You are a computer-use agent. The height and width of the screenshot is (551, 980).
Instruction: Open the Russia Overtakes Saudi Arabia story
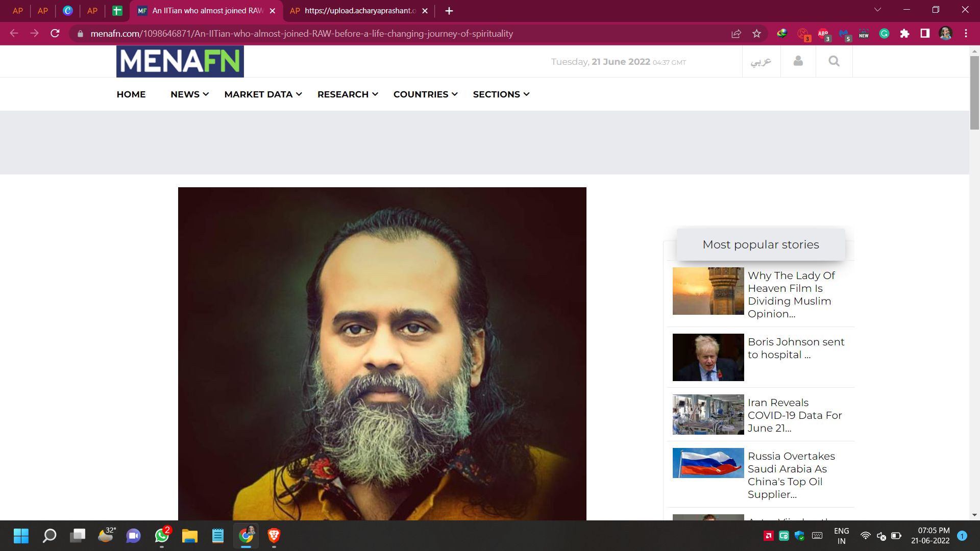[791, 475]
